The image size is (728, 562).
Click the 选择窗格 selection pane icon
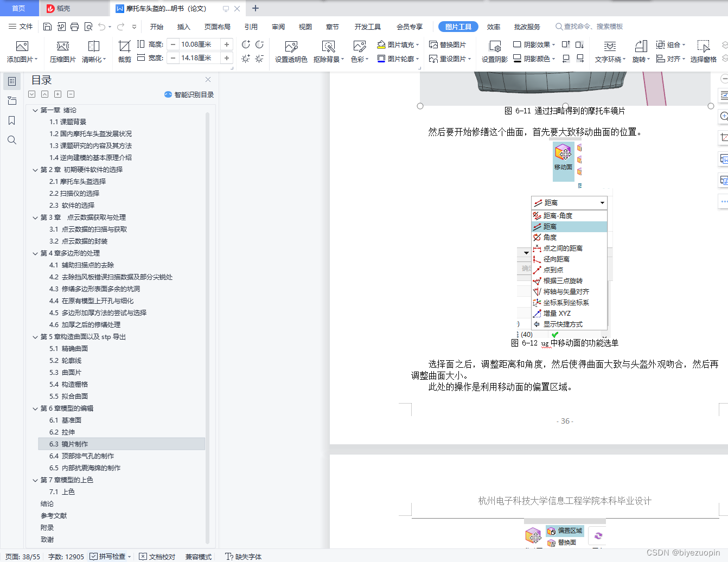tap(704, 47)
